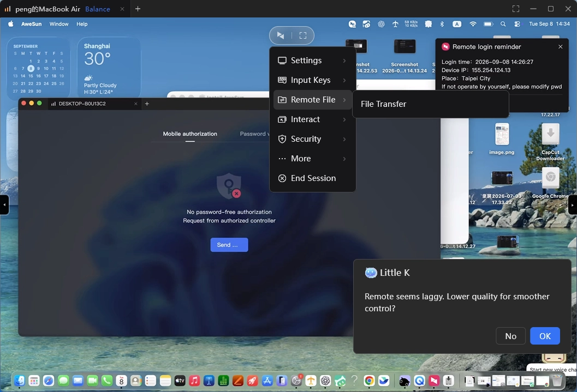Click the Send button for authorization

pyautogui.click(x=229, y=245)
